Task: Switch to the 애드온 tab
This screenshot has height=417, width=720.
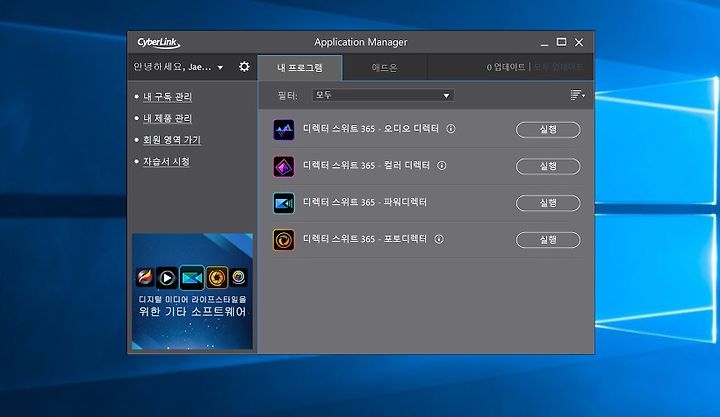Action: coord(385,68)
